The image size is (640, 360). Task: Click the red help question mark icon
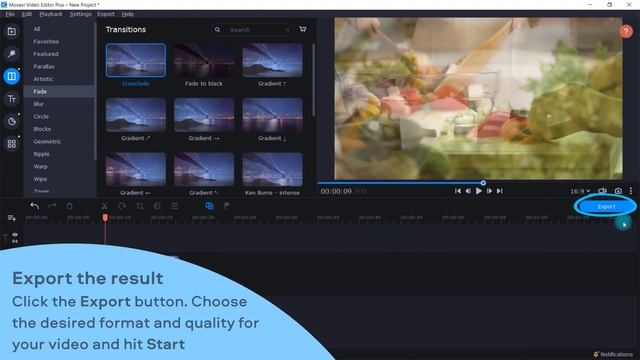626,31
